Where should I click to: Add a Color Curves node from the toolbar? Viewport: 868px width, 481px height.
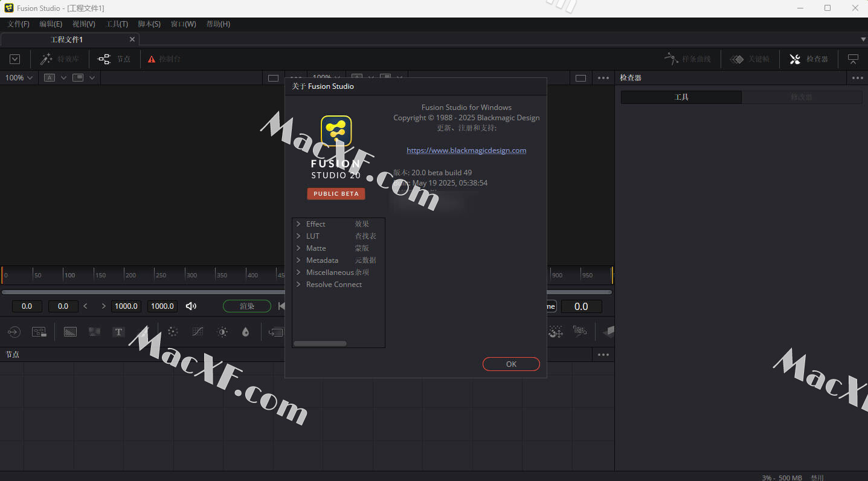[198, 332]
